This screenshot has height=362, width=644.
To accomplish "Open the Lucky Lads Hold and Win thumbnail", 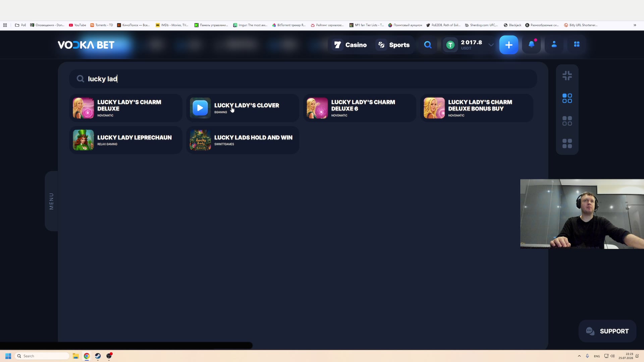I will click(x=200, y=140).
